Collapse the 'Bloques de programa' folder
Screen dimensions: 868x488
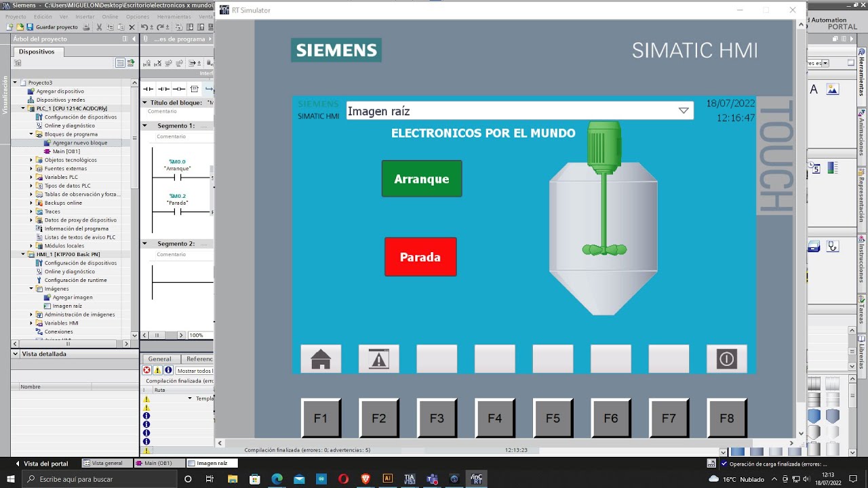tap(31, 134)
